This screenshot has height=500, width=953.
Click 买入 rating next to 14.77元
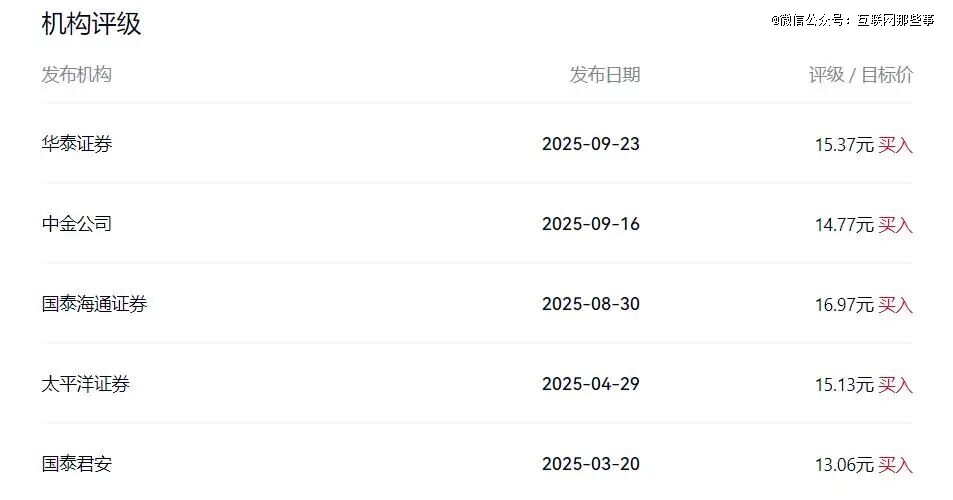point(895,225)
